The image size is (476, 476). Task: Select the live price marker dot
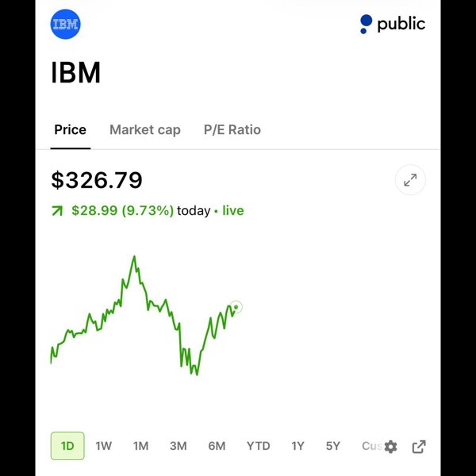pos(236,307)
